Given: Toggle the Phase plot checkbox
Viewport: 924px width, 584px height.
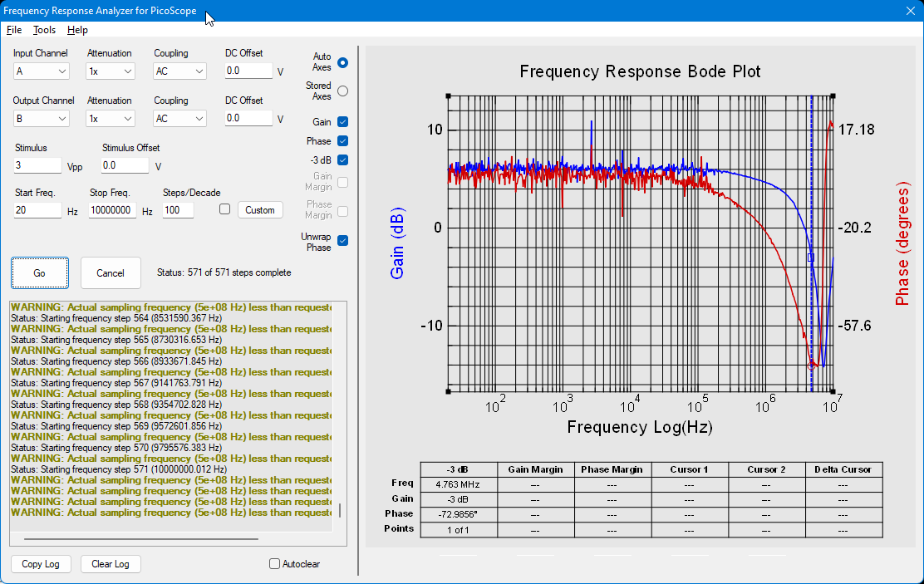Looking at the screenshot, I should click(x=342, y=141).
